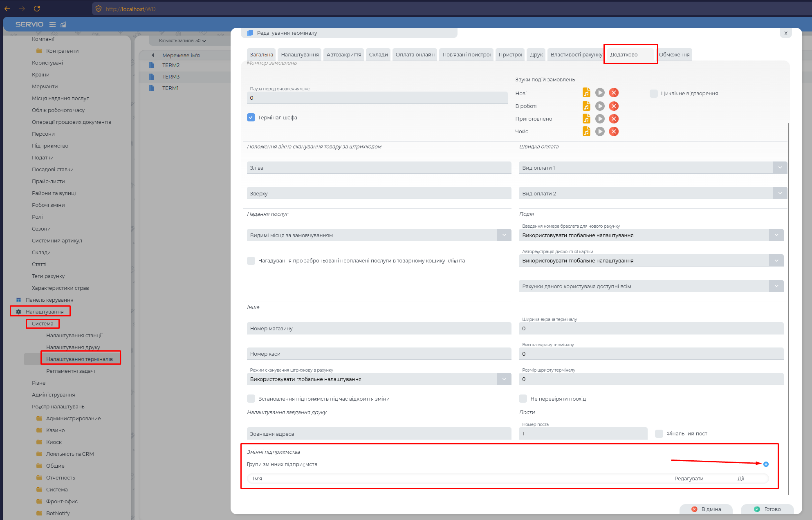Open Видимі місця за замовчуванням dropdown
Screen dimensions: 812x520
pyautogui.click(x=504, y=235)
